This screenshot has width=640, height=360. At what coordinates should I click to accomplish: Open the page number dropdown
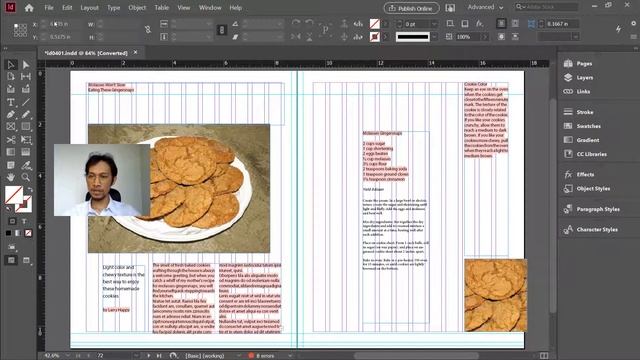click(136, 356)
